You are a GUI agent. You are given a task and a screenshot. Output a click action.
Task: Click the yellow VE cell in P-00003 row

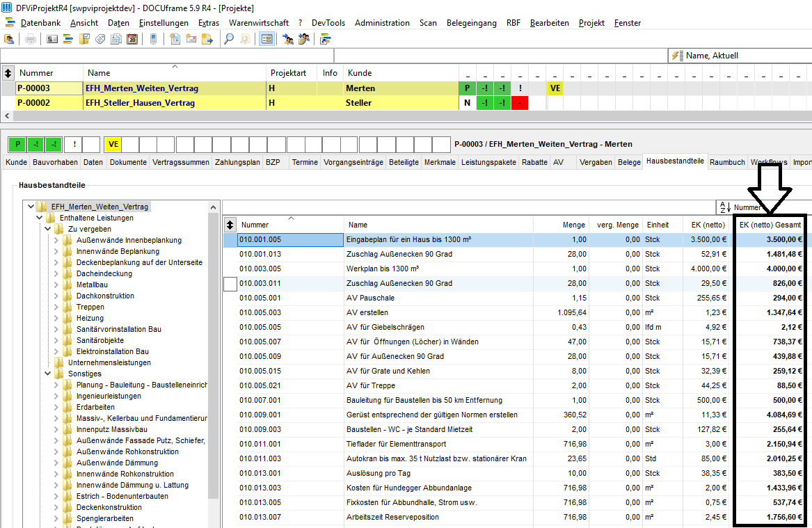[x=555, y=88]
